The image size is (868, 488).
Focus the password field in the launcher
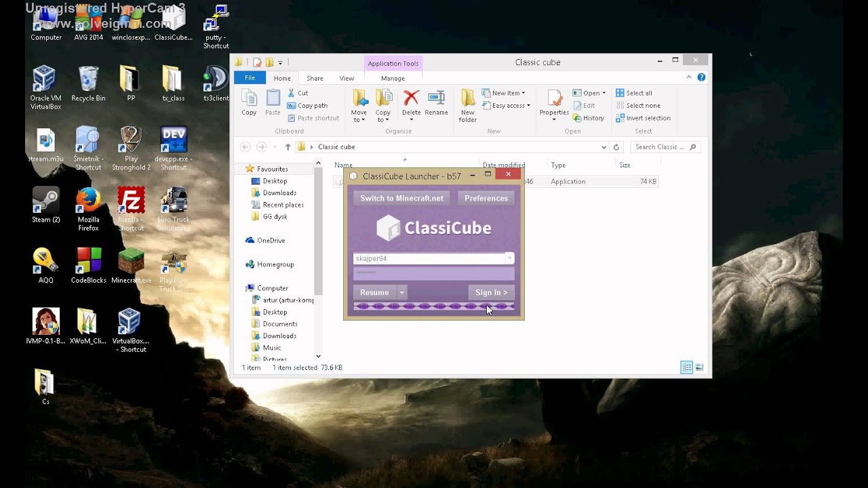coord(433,273)
